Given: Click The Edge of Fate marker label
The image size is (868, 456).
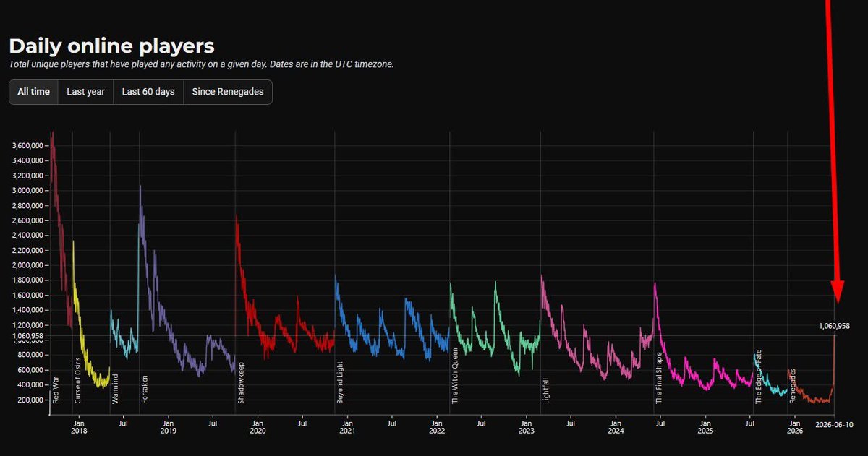Looking at the screenshot, I should pyautogui.click(x=759, y=376).
